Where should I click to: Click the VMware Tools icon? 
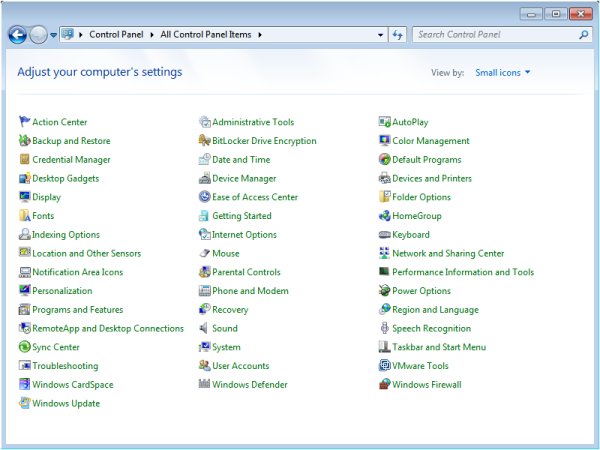[x=385, y=365]
